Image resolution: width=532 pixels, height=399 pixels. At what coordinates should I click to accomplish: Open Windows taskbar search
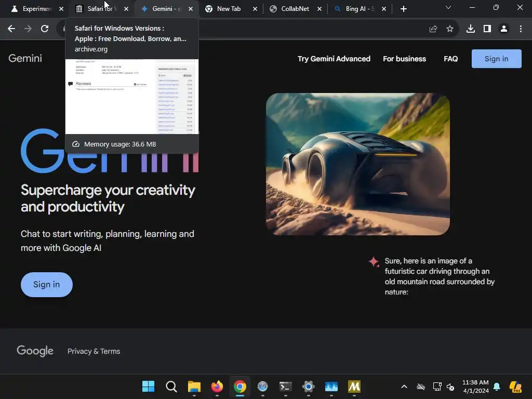click(171, 386)
